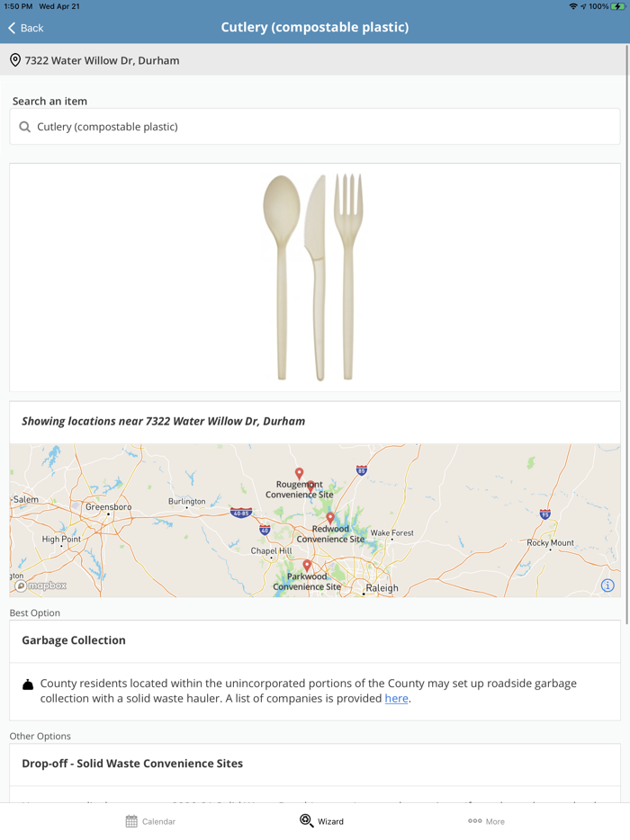Viewport: 630px width, 840px height.
Task: Select the Redwood Convenience Site map pin
Action: (x=330, y=518)
